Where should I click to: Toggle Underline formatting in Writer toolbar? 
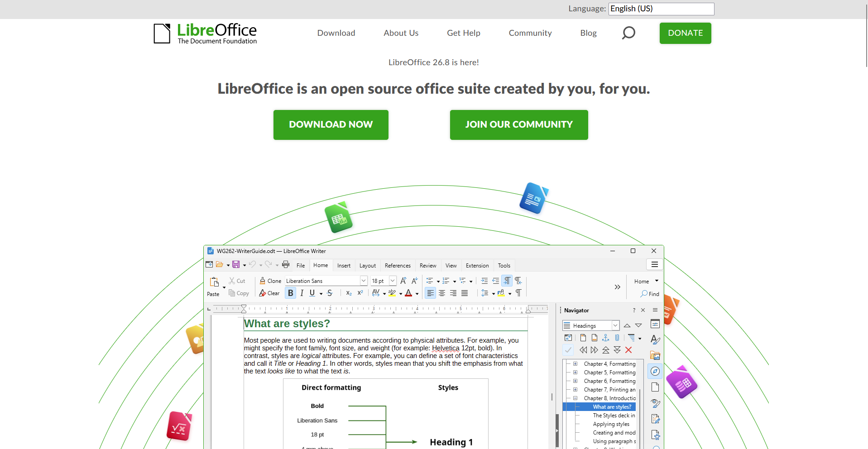coord(312,293)
